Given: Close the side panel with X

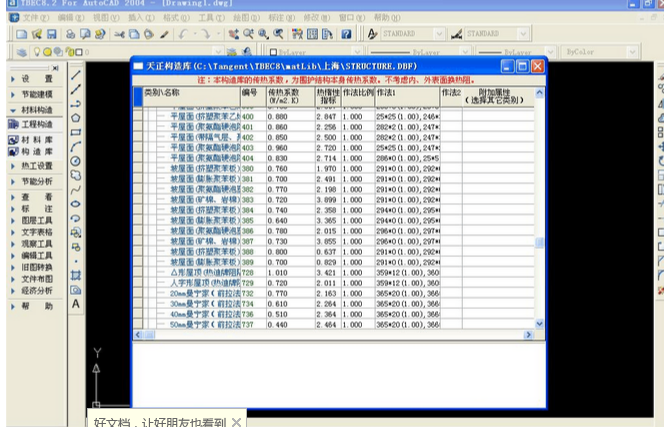Looking at the screenshot, I should (x=55, y=68).
